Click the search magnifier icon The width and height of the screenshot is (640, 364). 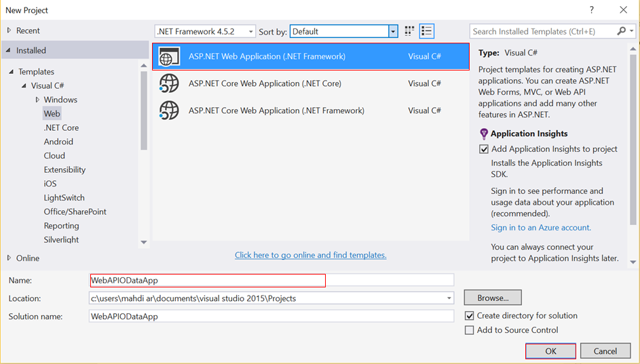point(621,31)
